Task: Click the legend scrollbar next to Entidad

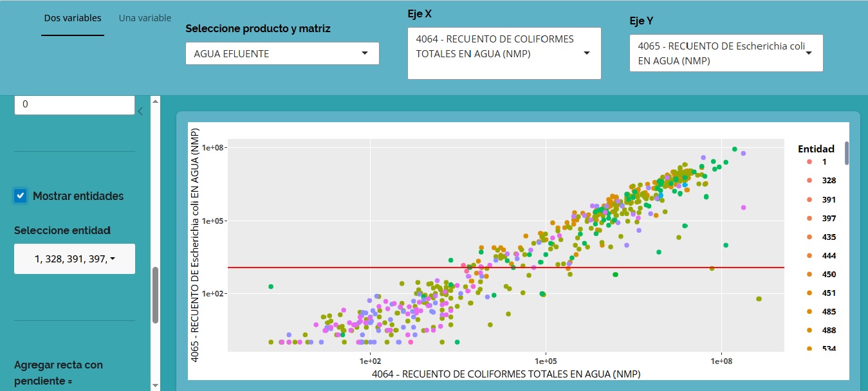Action: click(x=847, y=153)
